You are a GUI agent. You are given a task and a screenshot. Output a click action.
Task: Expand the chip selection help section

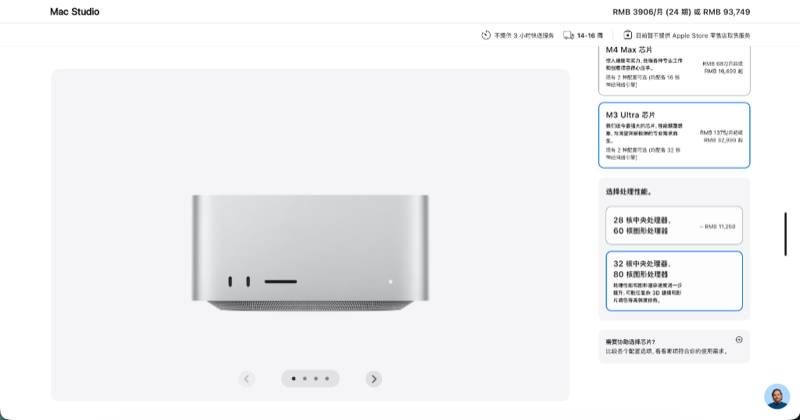click(x=674, y=347)
